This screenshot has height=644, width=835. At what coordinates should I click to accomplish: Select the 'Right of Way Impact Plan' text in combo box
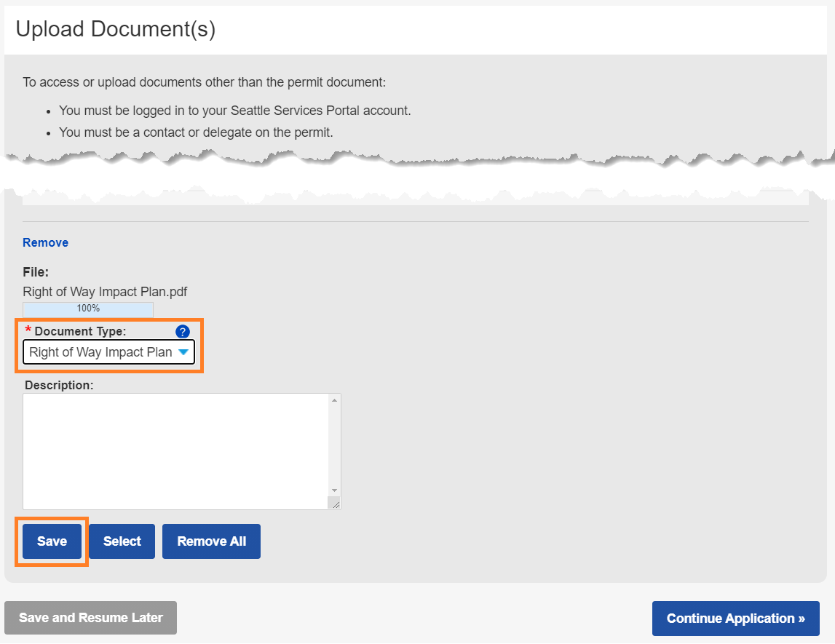(100, 352)
